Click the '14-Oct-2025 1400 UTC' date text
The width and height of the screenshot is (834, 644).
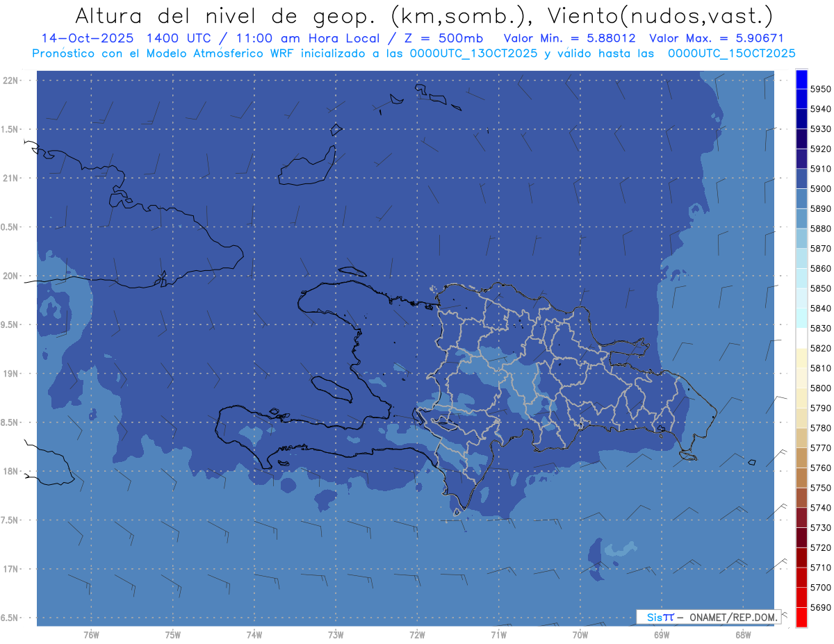coord(125,38)
